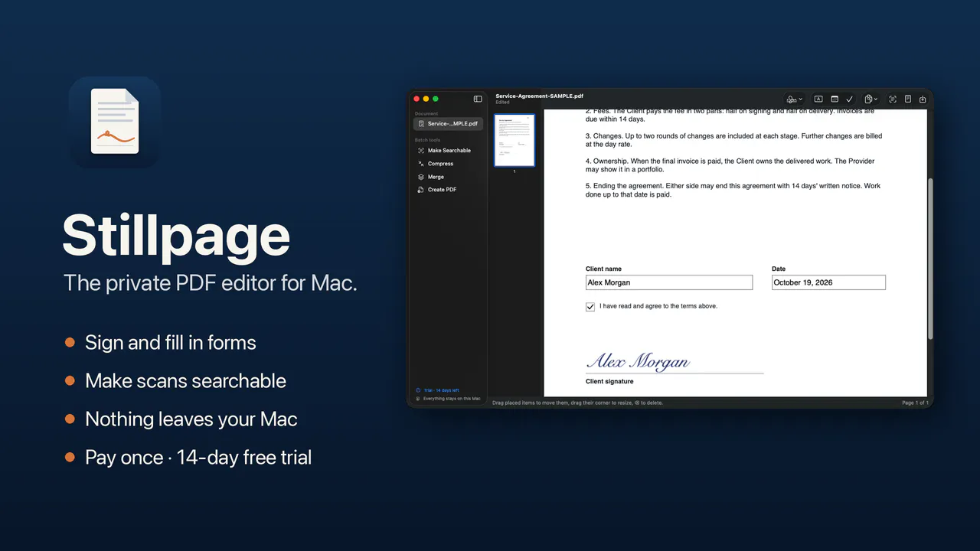Select the checkmark stamp tool

(x=849, y=99)
